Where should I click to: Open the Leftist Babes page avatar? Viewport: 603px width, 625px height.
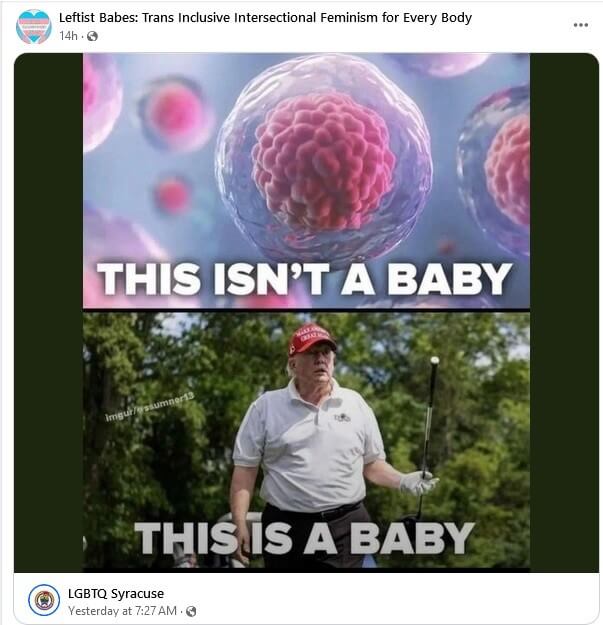[34, 27]
